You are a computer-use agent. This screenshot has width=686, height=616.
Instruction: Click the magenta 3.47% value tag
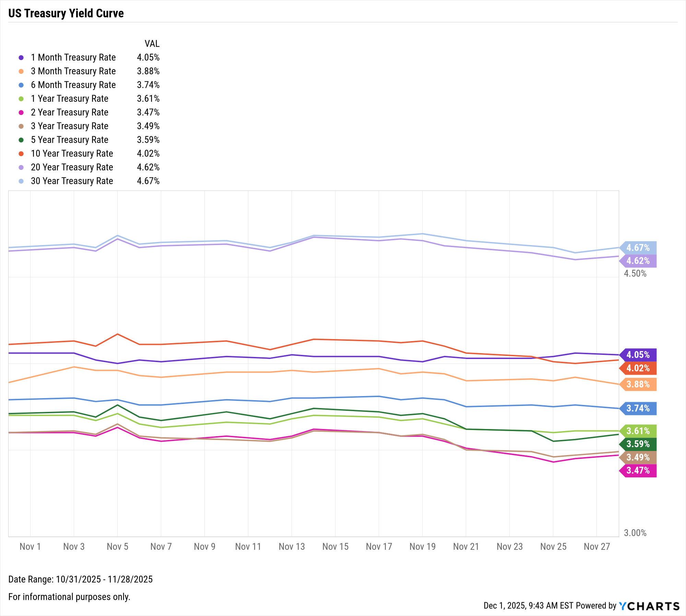point(638,470)
